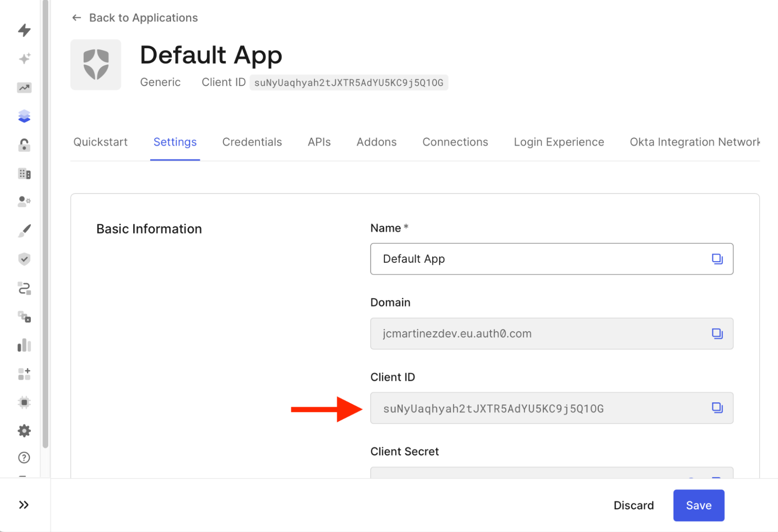Copy the Domain field value
778x532 pixels.
pyautogui.click(x=717, y=334)
